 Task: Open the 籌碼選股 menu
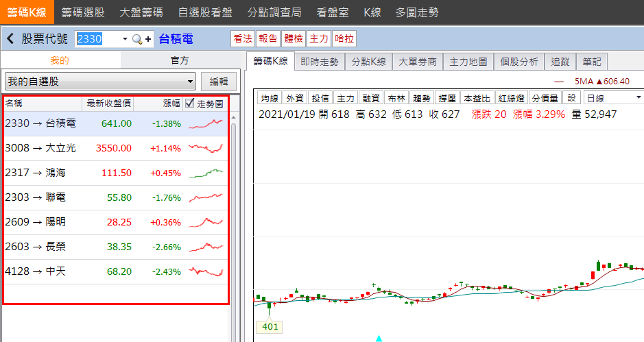click(83, 12)
